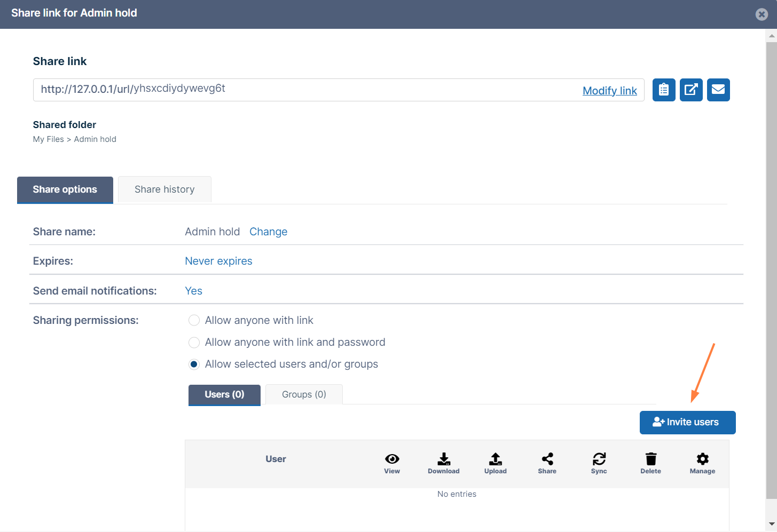Click the View eye icon column header
This screenshot has width=777, height=532.
pos(392,463)
